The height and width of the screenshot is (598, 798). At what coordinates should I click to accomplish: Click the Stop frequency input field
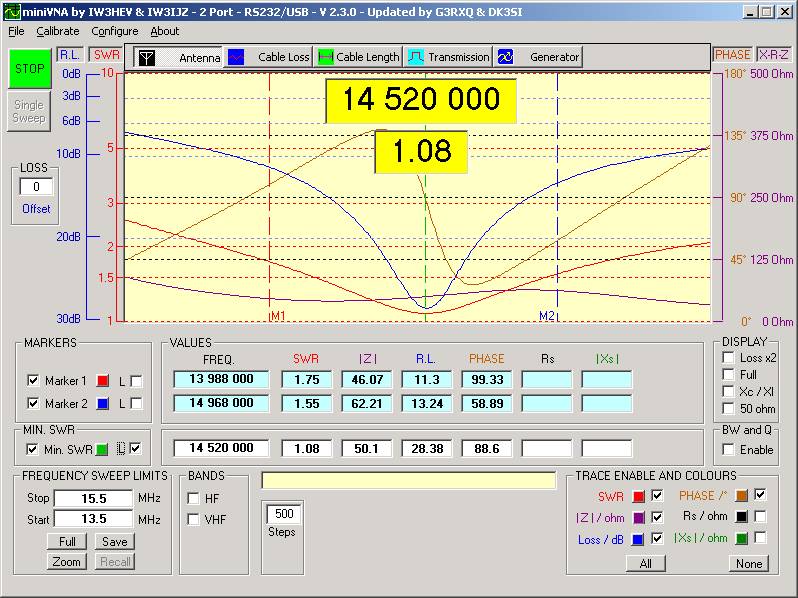click(93, 498)
